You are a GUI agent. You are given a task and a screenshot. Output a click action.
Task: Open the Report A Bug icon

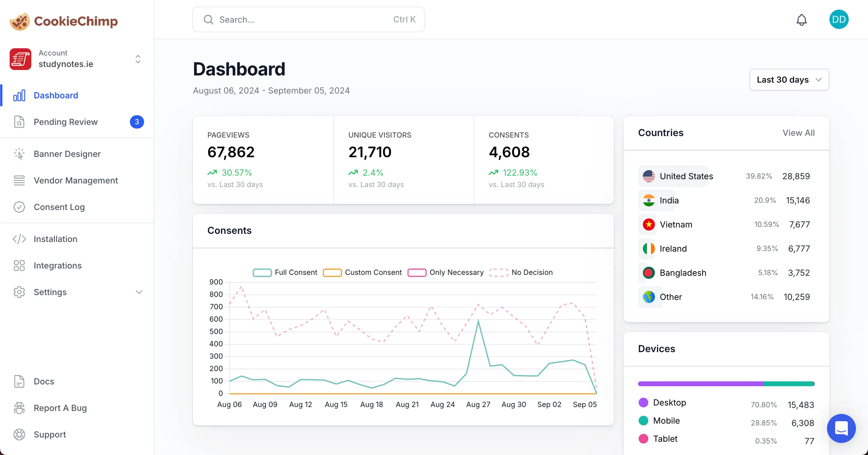click(19, 408)
